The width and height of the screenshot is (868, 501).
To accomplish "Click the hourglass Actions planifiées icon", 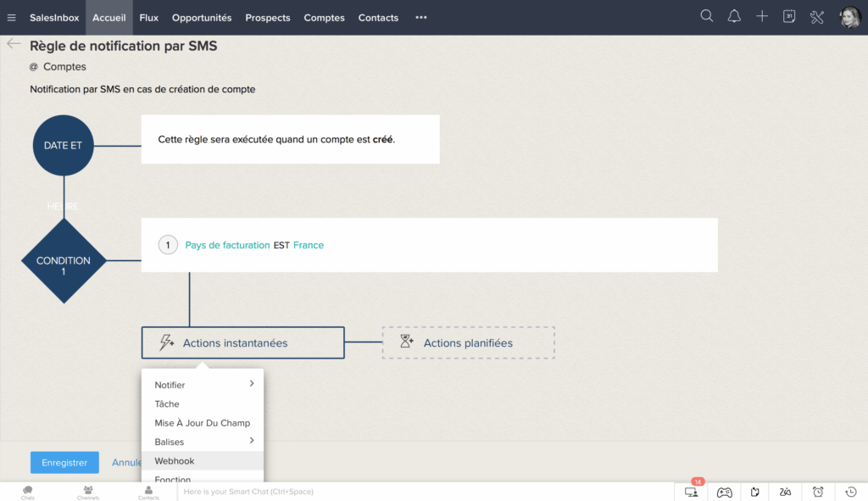I will pos(407,341).
